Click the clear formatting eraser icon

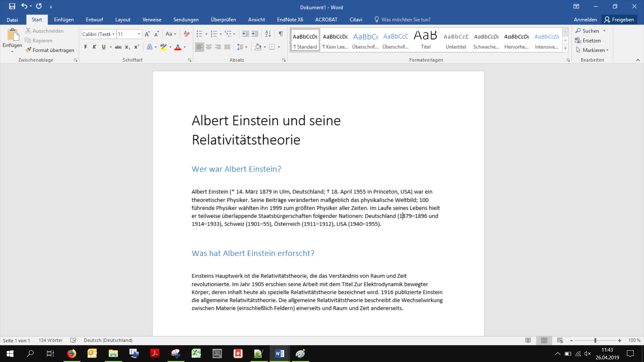point(187,34)
